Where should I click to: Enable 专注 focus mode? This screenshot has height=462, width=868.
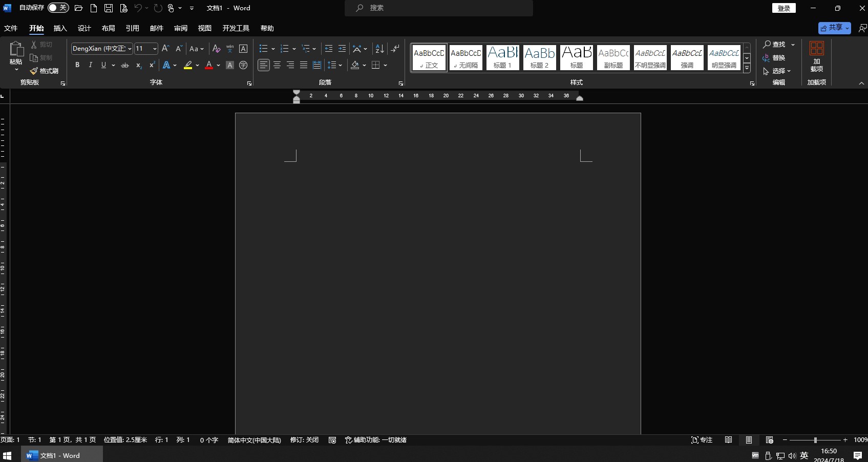(x=702, y=440)
